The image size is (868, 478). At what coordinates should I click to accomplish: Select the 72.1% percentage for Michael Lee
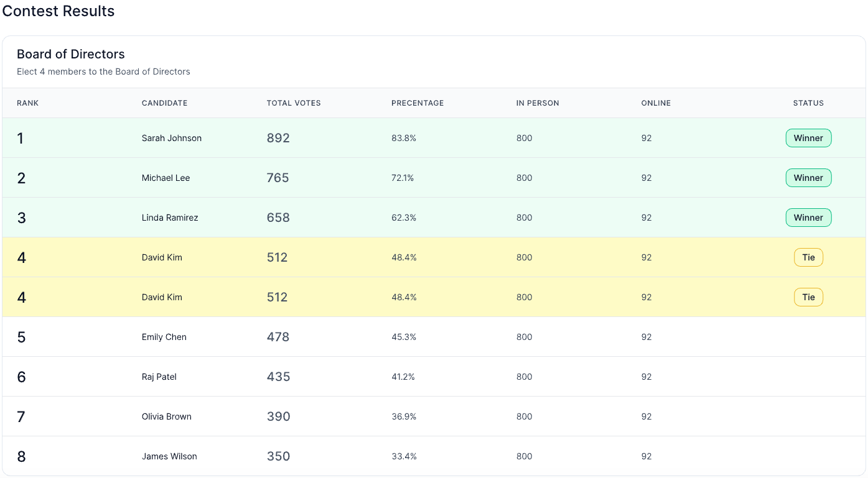tap(403, 178)
